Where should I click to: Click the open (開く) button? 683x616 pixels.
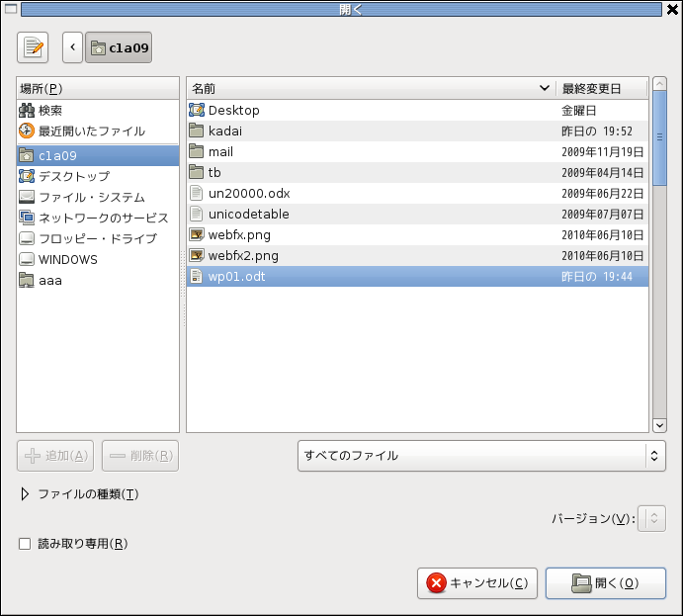tap(605, 583)
